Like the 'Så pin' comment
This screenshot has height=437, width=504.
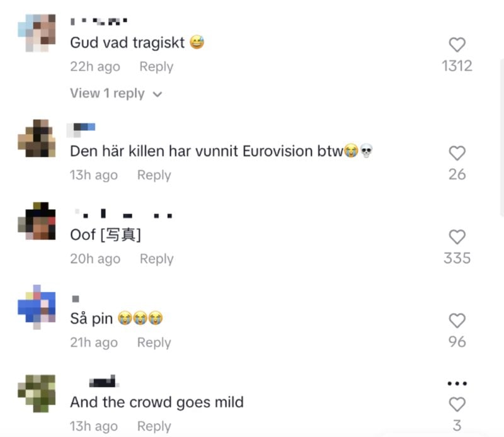click(x=457, y=321)
